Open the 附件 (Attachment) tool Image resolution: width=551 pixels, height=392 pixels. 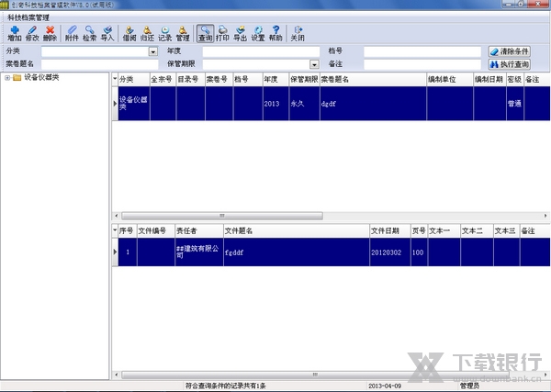(72, 35)
